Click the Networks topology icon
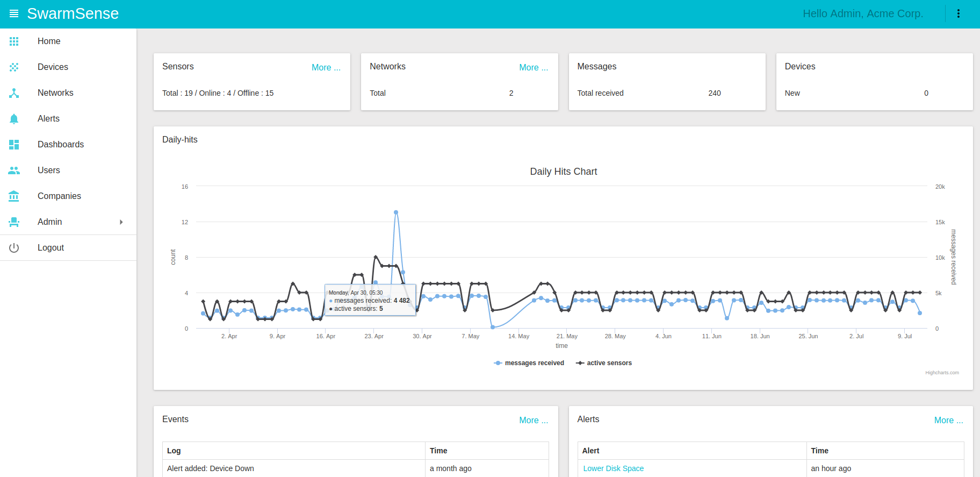980x477 pixels. (x=14, y=93)
